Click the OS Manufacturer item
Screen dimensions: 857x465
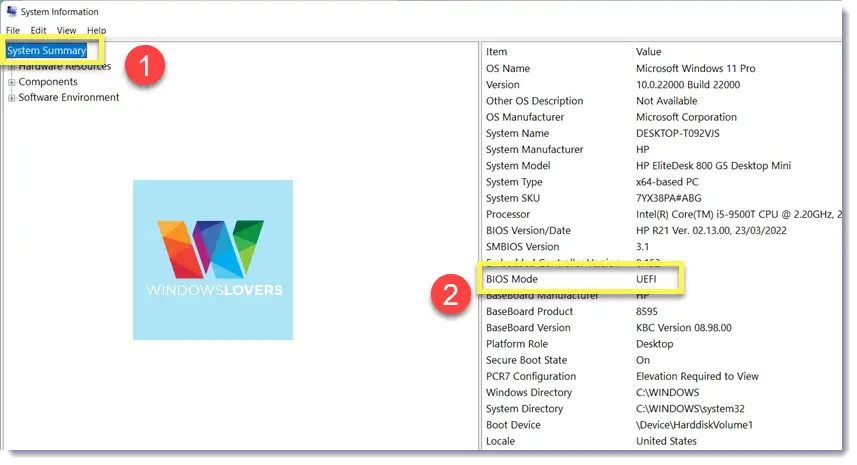525,117
